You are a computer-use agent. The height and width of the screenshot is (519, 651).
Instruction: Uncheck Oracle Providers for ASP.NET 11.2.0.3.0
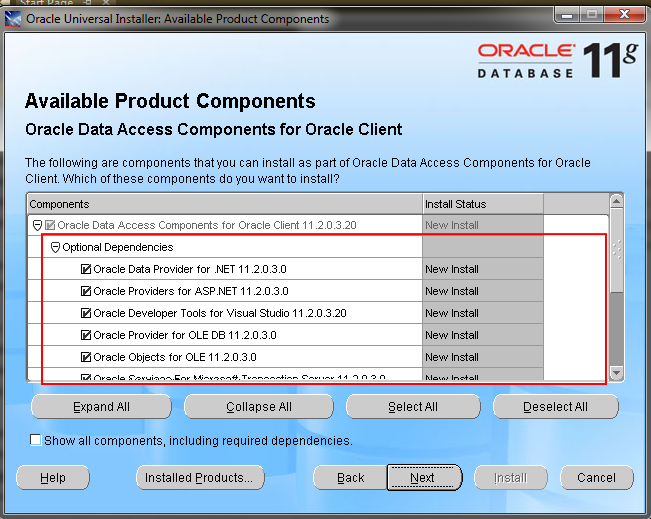click(x=86, y=291)
